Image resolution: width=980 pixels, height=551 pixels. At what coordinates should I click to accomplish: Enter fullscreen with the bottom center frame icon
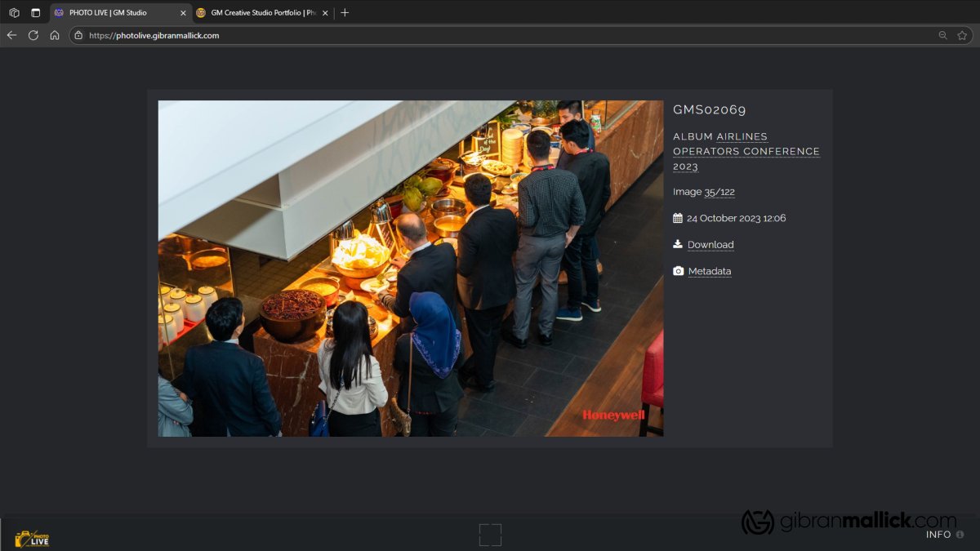[490, 535]
